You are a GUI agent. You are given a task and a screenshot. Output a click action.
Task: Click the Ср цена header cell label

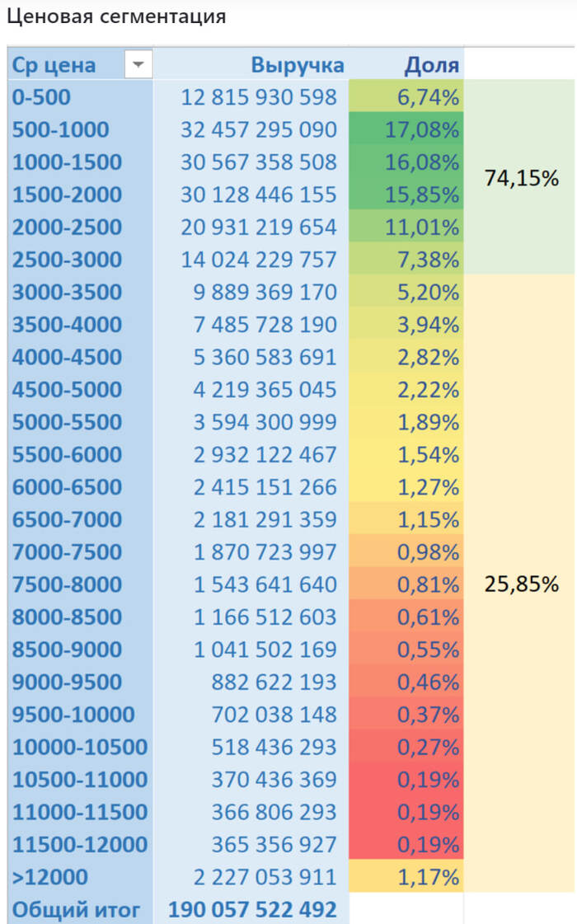click(x=54, y=65)
